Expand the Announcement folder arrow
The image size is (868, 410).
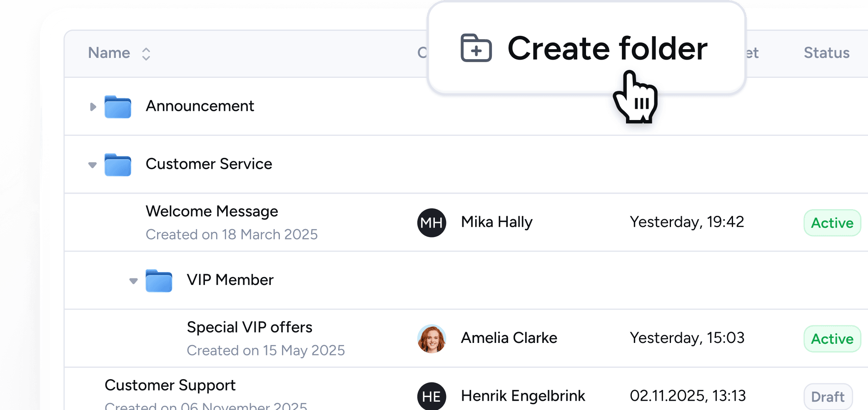pos(93,107)
